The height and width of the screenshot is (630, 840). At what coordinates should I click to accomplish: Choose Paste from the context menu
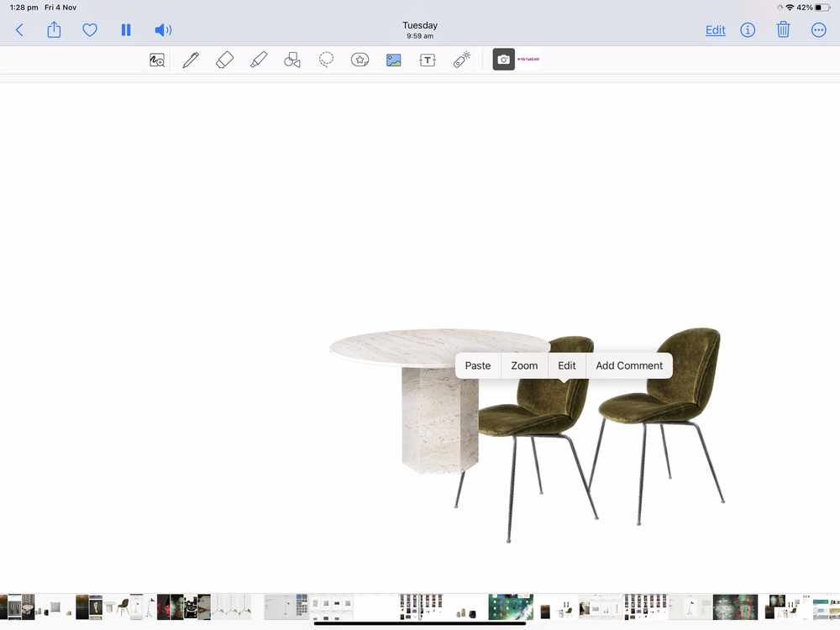click(477, 365)
